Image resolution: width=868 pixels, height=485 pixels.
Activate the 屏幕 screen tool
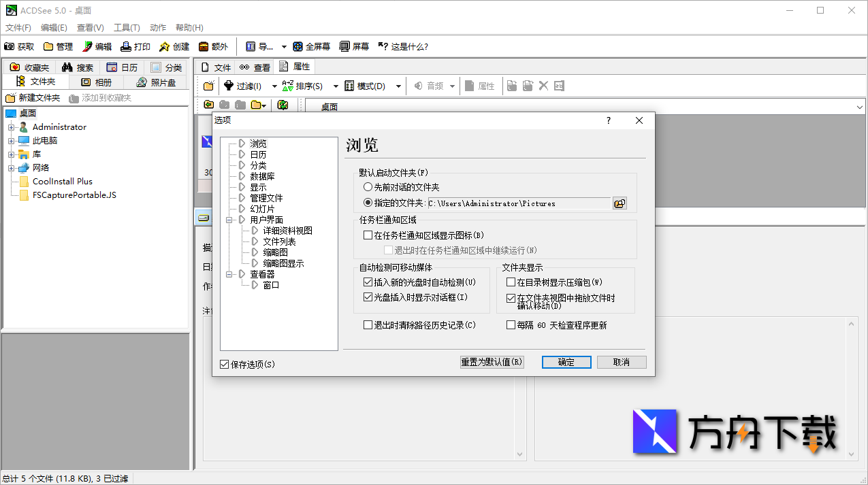point(359,46)
